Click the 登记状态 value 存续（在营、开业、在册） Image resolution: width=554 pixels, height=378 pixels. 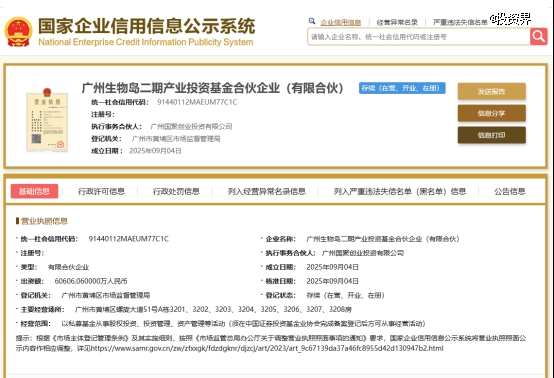click(x=345, y=295)
